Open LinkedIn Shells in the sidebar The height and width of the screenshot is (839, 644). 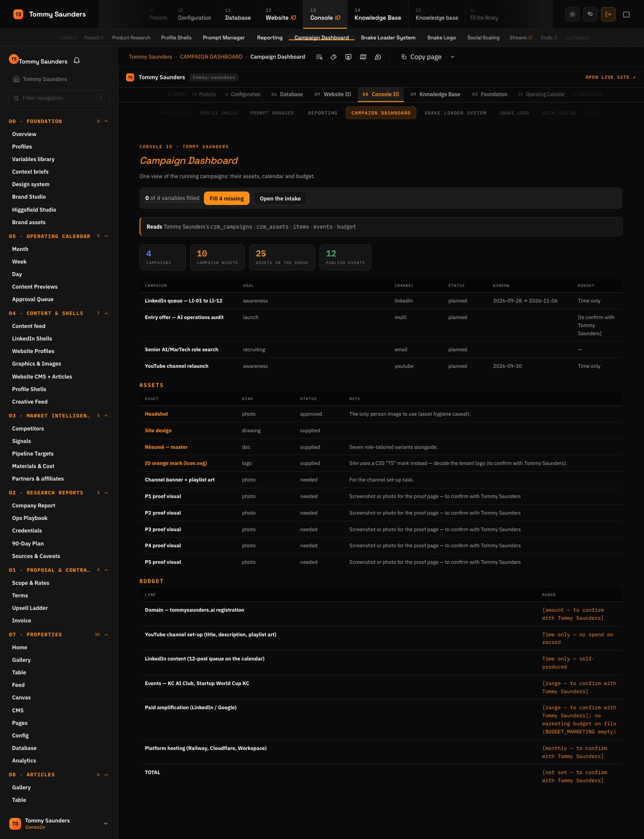point(32,339)
